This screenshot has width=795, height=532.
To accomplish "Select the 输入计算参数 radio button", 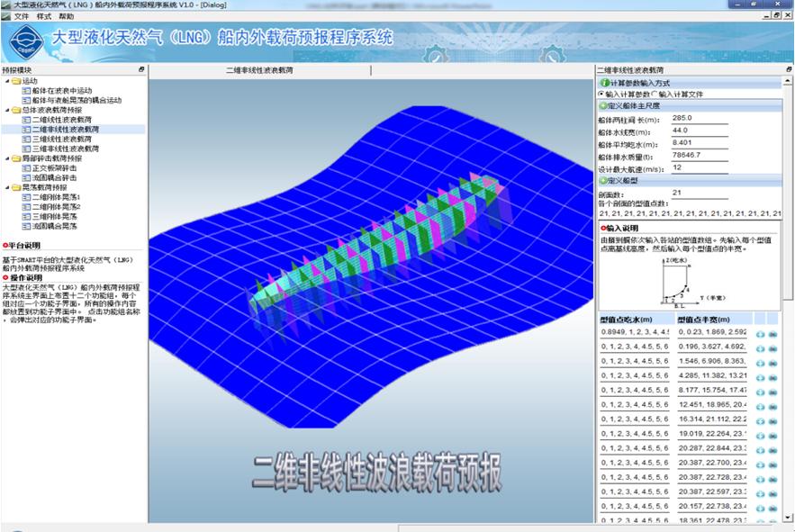I will click(x=601, y=95).
